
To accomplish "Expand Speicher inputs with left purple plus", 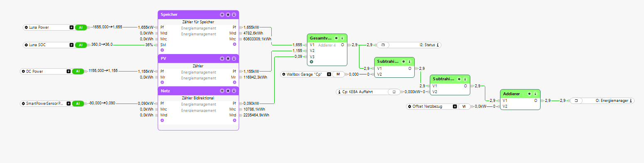I will tap(162, 50).
